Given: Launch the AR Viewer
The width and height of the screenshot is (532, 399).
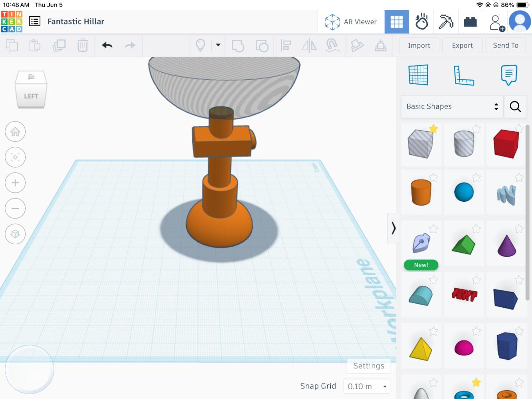Looking at the screenshot, I should [x=351, y=22].
